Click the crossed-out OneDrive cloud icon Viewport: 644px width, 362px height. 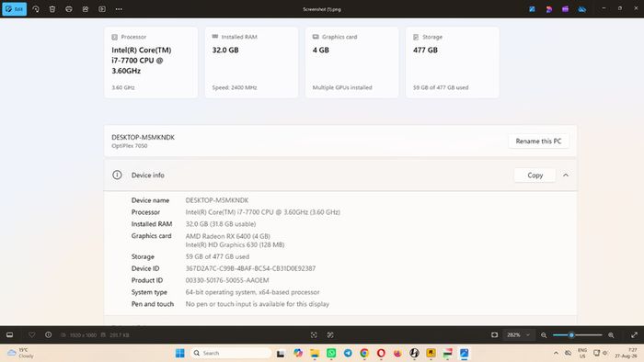[x=582, y=9]
